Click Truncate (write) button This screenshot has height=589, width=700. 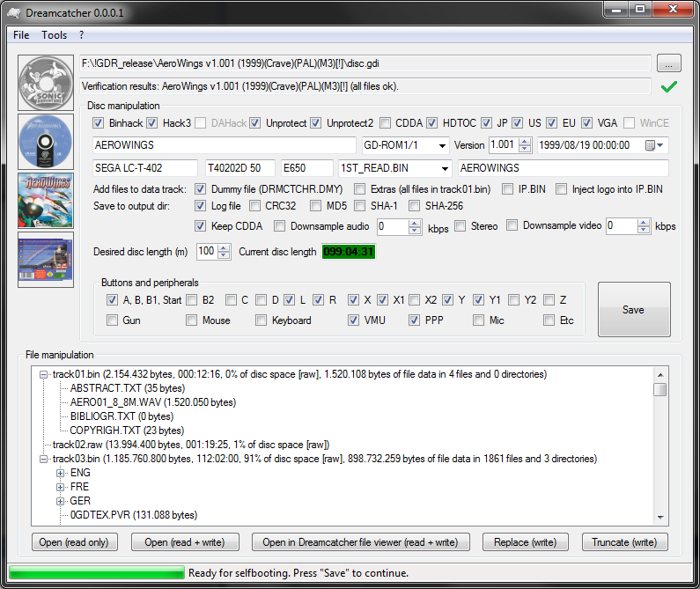625,542
